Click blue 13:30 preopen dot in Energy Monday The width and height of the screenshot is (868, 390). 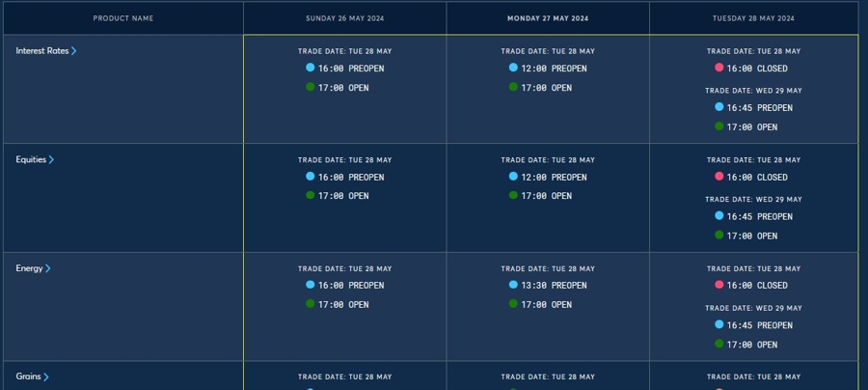coord(513,285)
